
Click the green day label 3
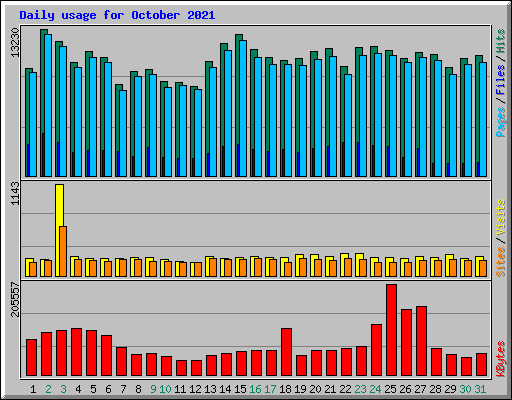[63, 389]
